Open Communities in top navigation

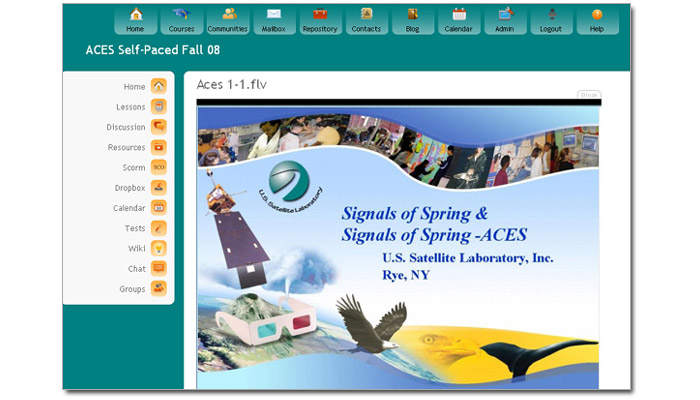point(228,21)
